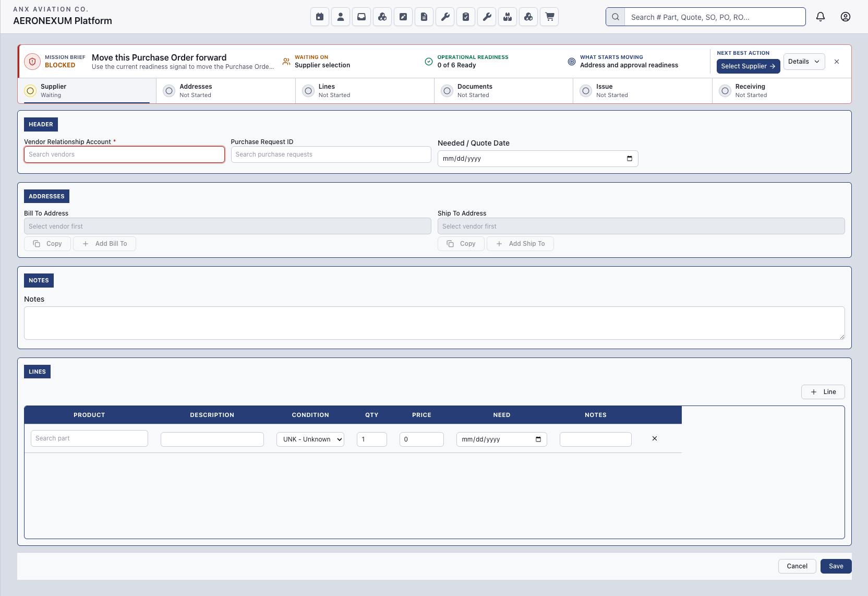Copy the Ship To address
Viewport: 868px width, 596px height.
461,244
